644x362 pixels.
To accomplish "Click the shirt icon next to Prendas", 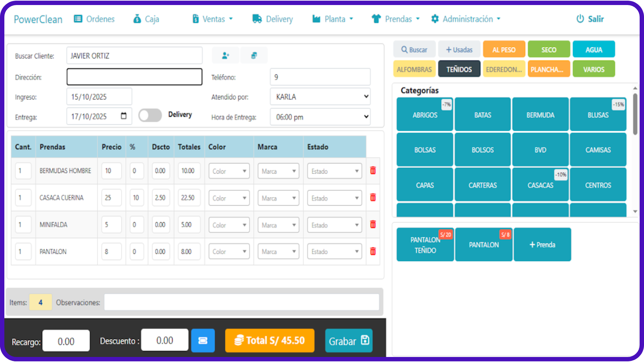I will click(x=376, y=19).
